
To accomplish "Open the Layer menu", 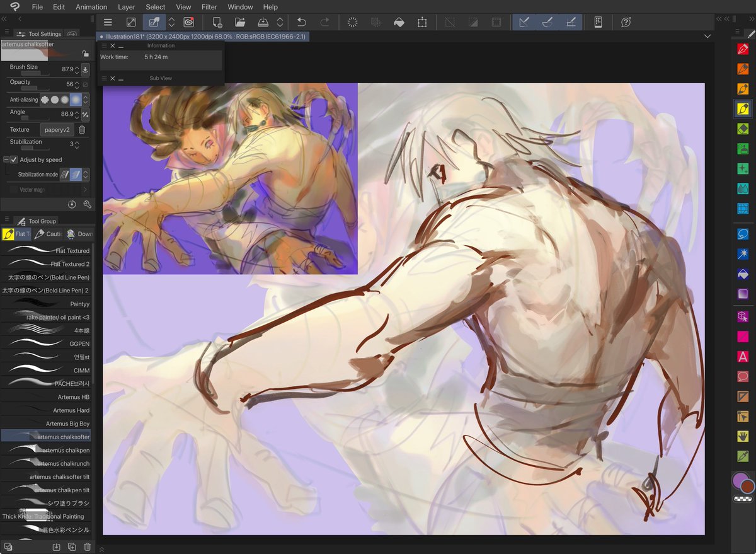I will [x=127, y=7].
